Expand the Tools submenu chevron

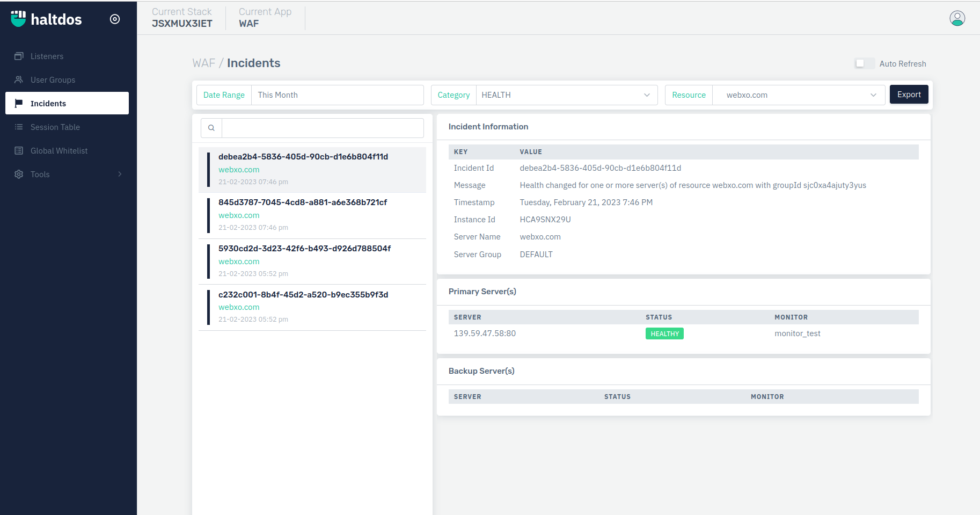(x=120, y=175)
